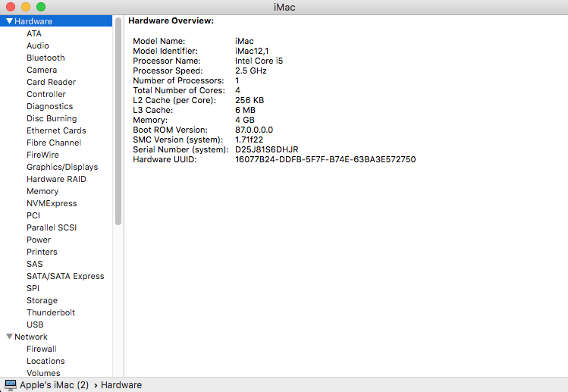The width and height of the screenshot is (568, 392).
Task: Select Audio in the sidebar
Action: [x=38, y=45]
